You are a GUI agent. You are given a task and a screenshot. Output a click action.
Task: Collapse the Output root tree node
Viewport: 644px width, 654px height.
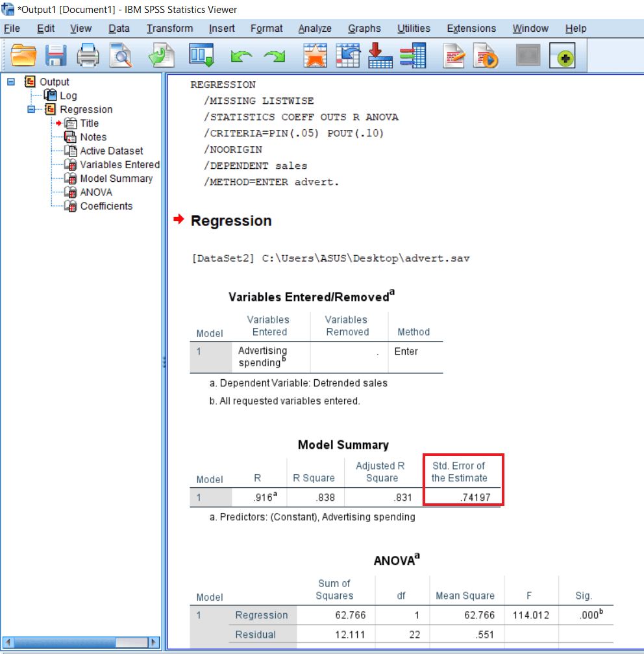coord(11,82)
